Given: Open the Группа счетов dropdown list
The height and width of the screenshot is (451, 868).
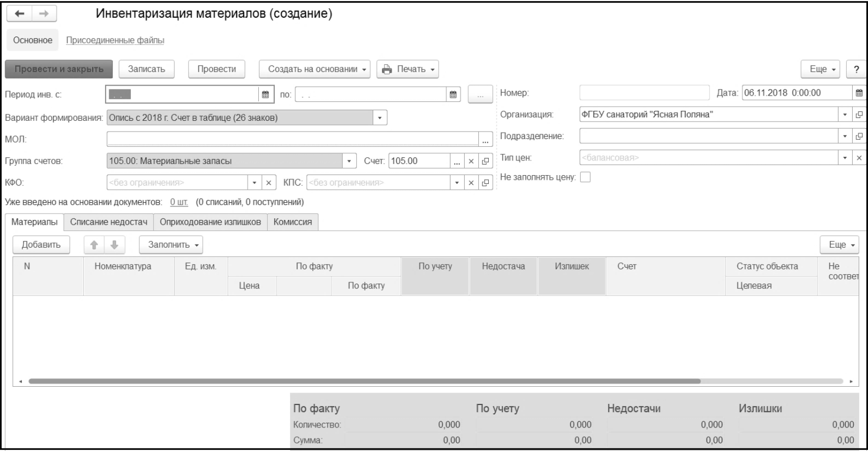Looking at the screenshot, I should point(350,161).
